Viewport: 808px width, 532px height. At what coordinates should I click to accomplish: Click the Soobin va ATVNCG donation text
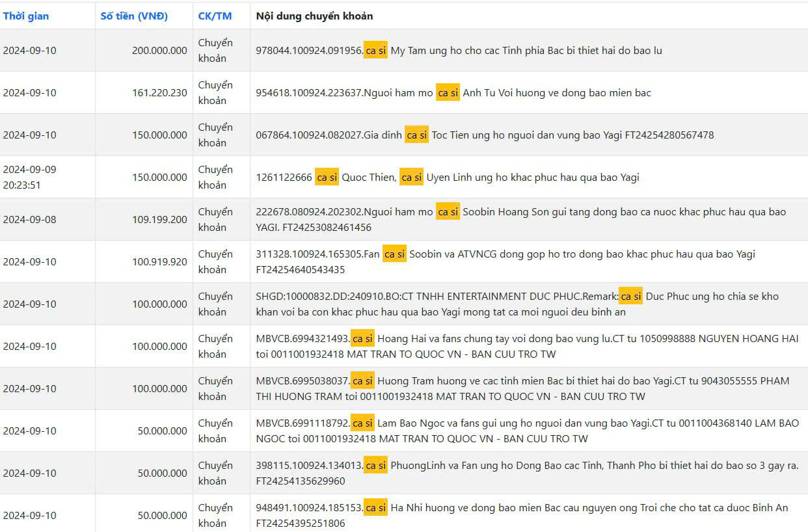click(x=505, y=261)
